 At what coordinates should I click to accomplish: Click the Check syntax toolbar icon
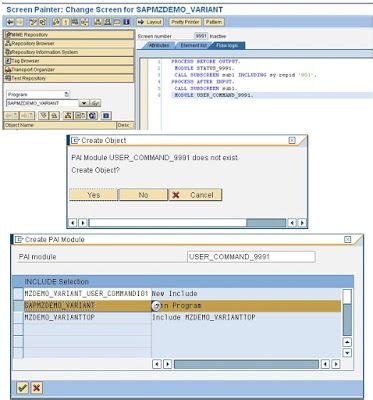pos(56,22)
